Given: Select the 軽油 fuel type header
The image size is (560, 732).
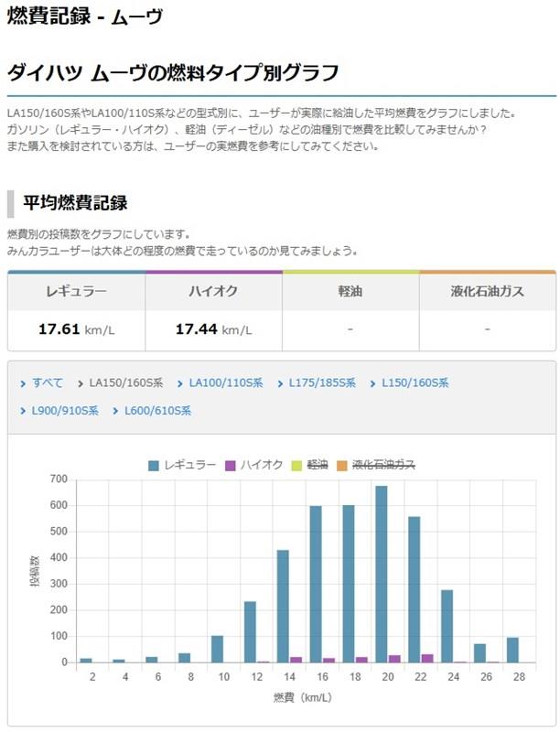Looking at the screenshot, I should point(350,291).
